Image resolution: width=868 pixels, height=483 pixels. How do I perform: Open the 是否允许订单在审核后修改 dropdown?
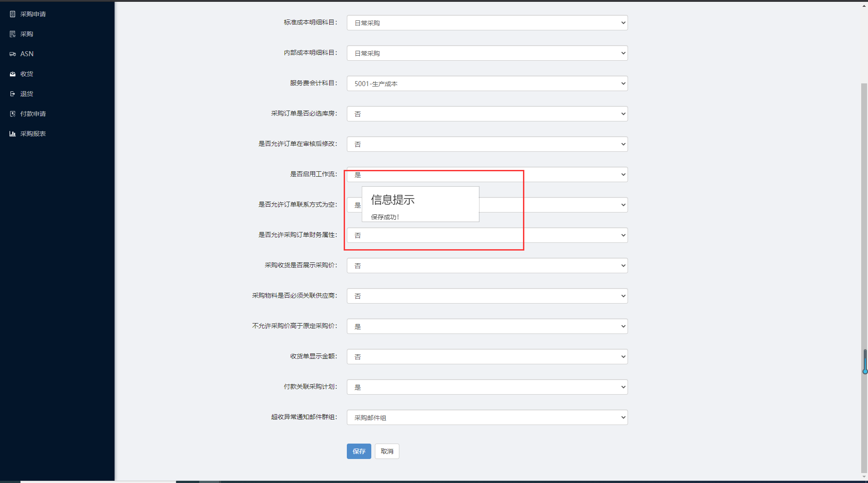[487, 144]
